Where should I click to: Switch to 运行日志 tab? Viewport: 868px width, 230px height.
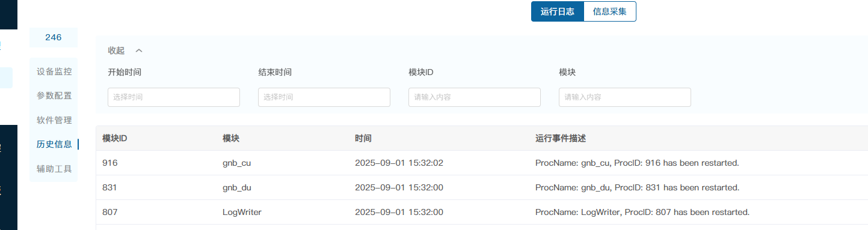coord(558,11)
